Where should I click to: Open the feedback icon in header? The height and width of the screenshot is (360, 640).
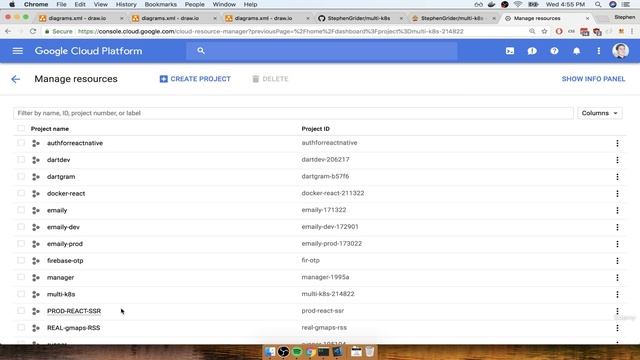[x=532, y=51]
